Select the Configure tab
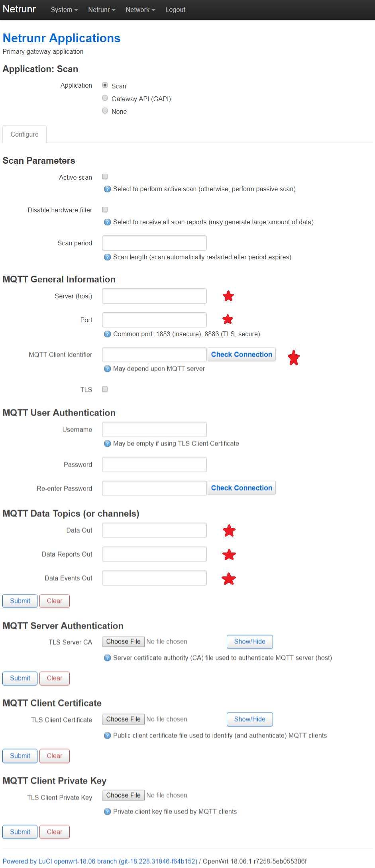The width and height of the screenshot is (375, 868). coord(25,134)
